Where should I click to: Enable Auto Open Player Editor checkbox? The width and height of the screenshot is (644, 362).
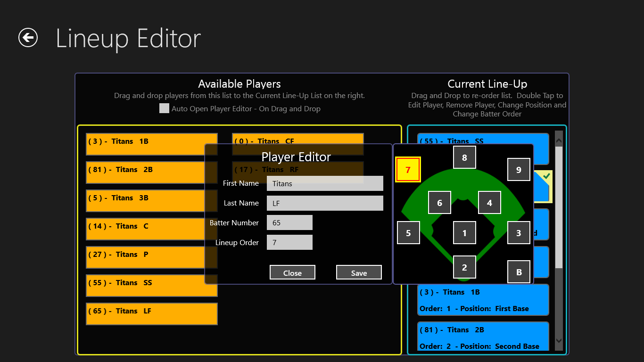[x=164, y=108]
